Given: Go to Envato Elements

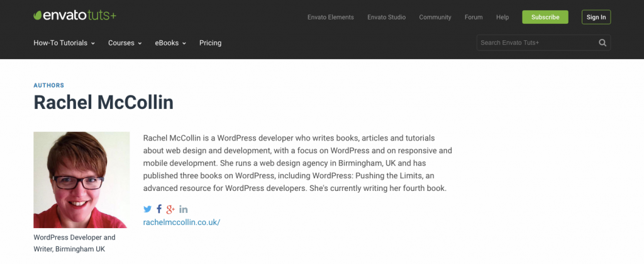Looking at the screenshot, I should 331,17.
